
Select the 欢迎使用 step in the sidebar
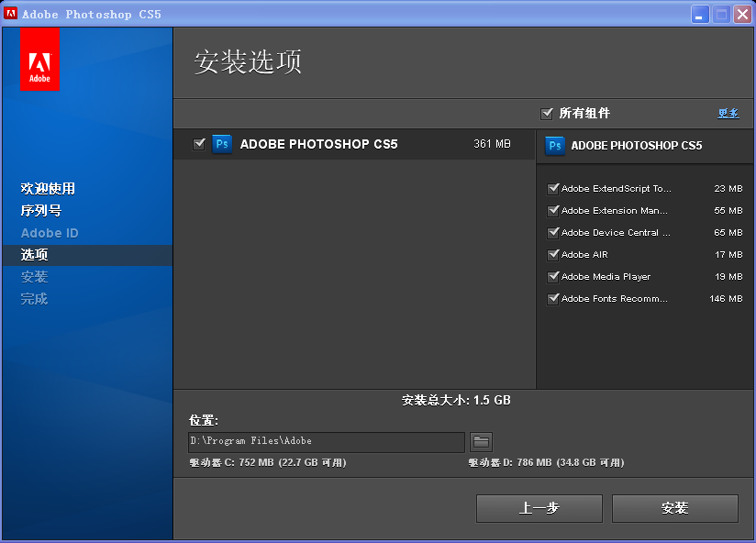pos(48,188)
